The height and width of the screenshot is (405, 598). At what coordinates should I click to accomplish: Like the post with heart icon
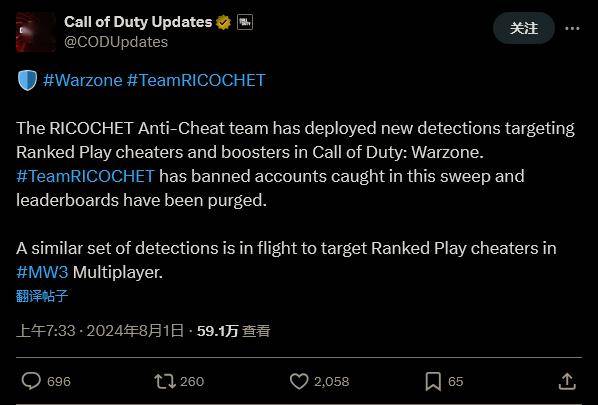click(x=299, y=381)
